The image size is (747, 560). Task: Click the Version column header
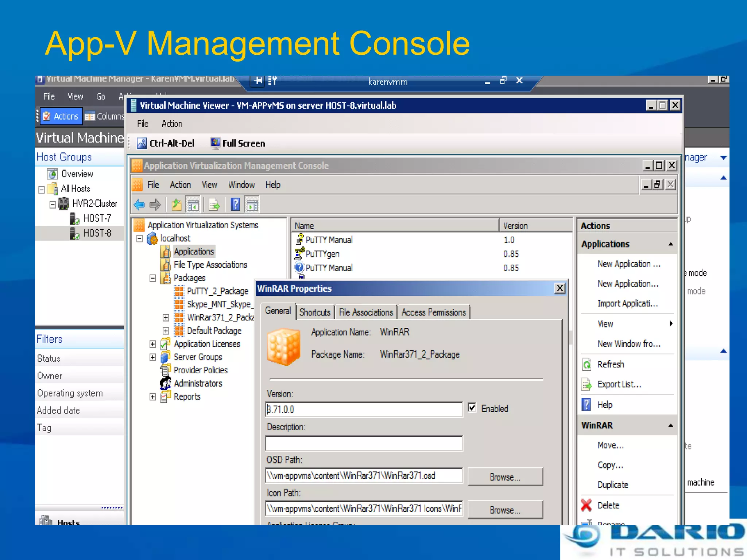click(536, 226)
